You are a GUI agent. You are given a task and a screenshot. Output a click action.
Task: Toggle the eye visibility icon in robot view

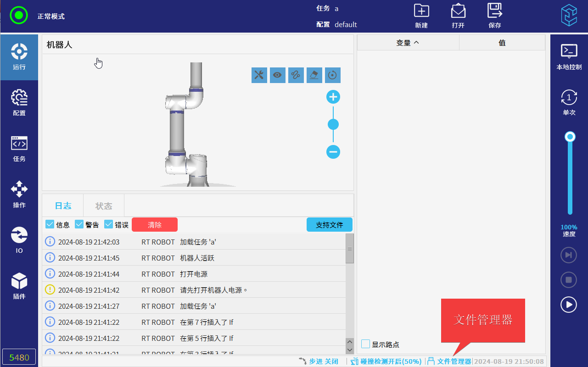point(278,75)
